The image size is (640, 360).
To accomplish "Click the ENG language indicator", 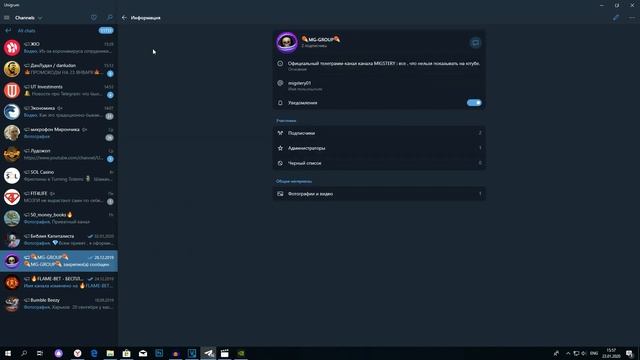I will 594,353.
